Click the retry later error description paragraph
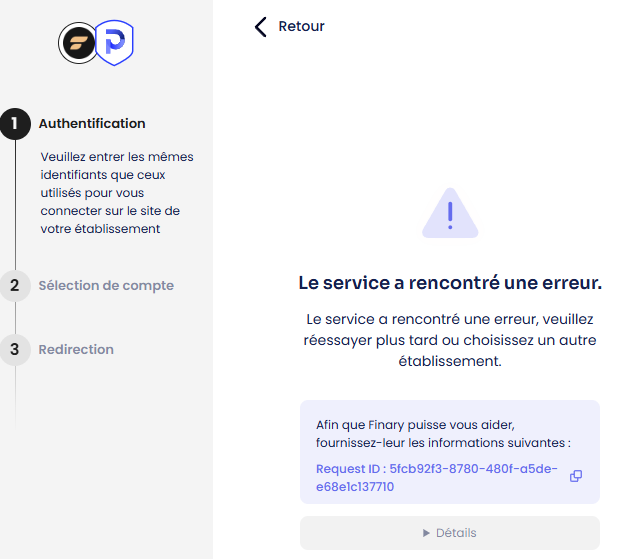Image resolution: width=625 pixels, height=559 pixels. (x=450, y=340)
